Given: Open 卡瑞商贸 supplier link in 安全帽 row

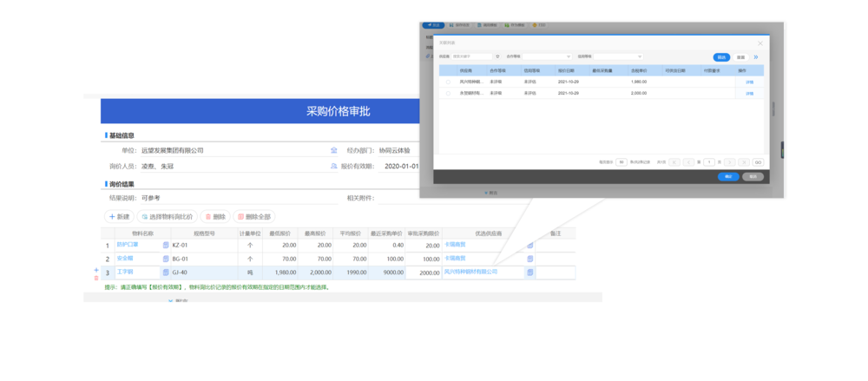Looking at the screenshot, I should [455, 258].
